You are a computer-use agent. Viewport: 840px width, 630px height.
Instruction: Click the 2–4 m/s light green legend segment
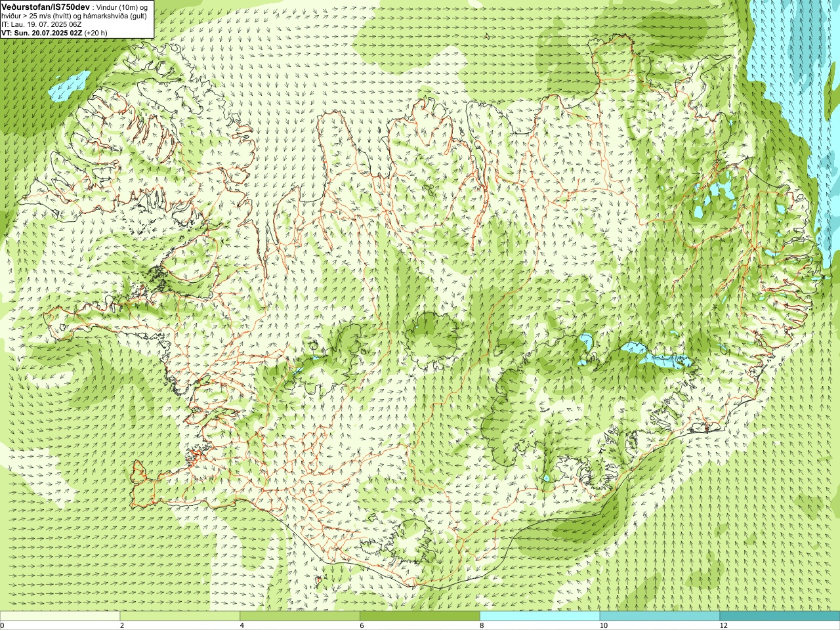[180, 616]
